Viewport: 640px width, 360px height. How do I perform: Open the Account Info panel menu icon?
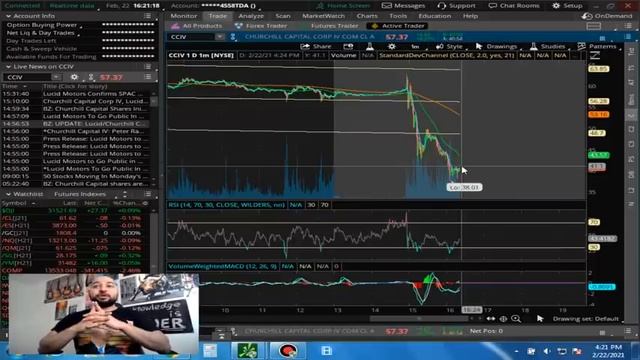point(147,16)
